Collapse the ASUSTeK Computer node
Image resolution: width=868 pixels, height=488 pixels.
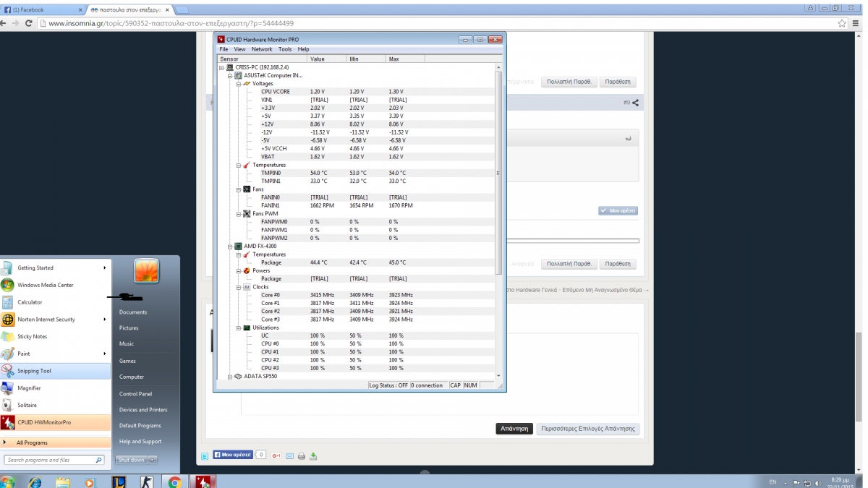point(230,75)
